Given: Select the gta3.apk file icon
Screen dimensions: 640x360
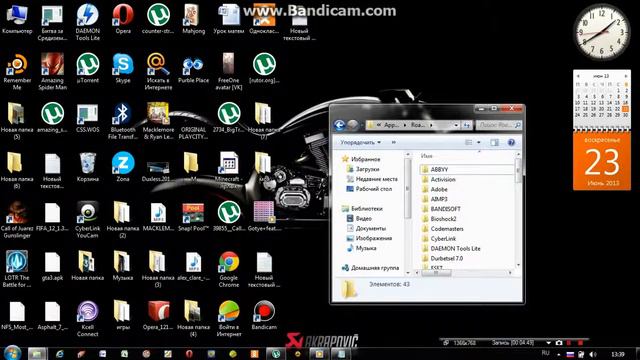Looking at the screenshot, I should coord(52,266).
